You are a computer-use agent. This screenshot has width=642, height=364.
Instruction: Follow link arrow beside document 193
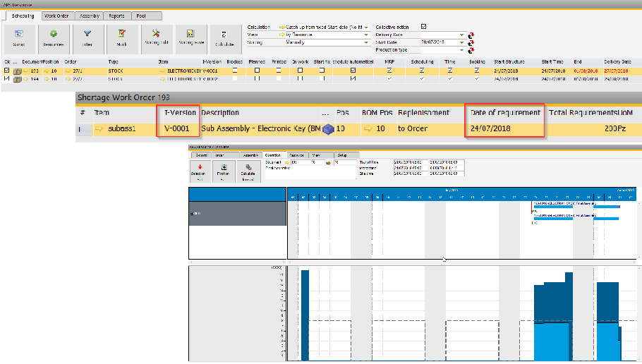[26, 71]
